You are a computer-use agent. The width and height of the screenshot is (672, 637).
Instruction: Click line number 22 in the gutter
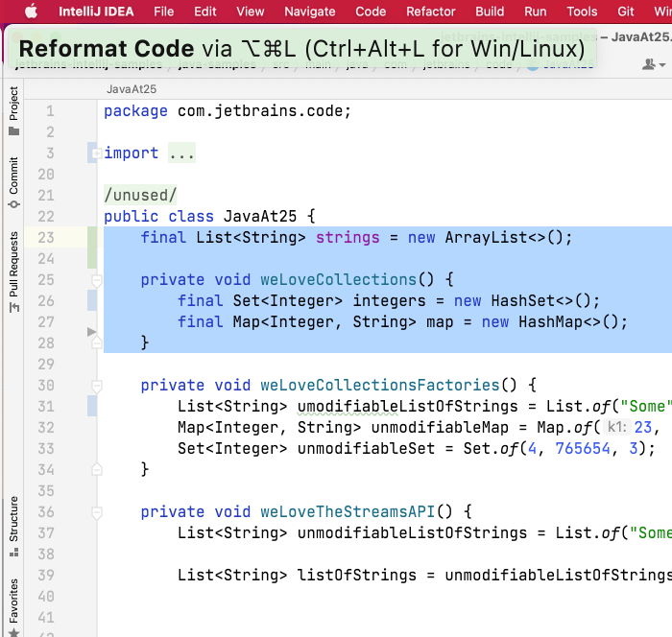pos(46,217)
